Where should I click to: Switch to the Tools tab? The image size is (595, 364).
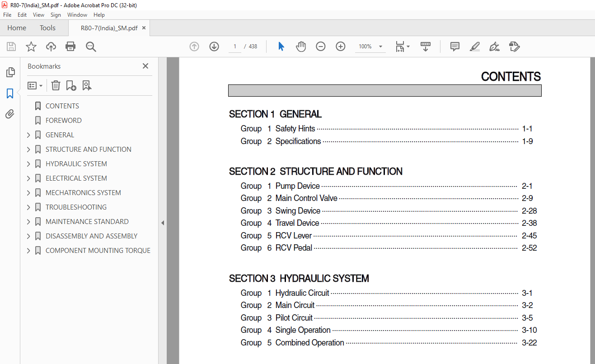[47, 28]
